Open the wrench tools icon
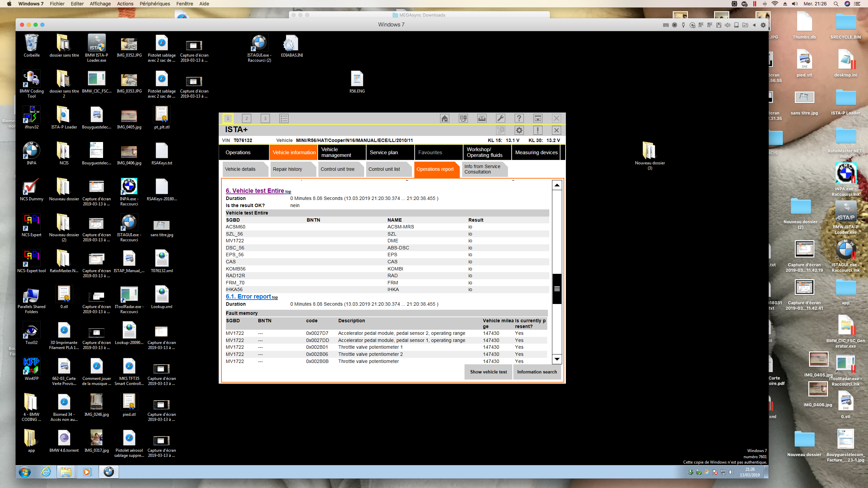This screenshot has height=488, width=868. click(500, 118)
